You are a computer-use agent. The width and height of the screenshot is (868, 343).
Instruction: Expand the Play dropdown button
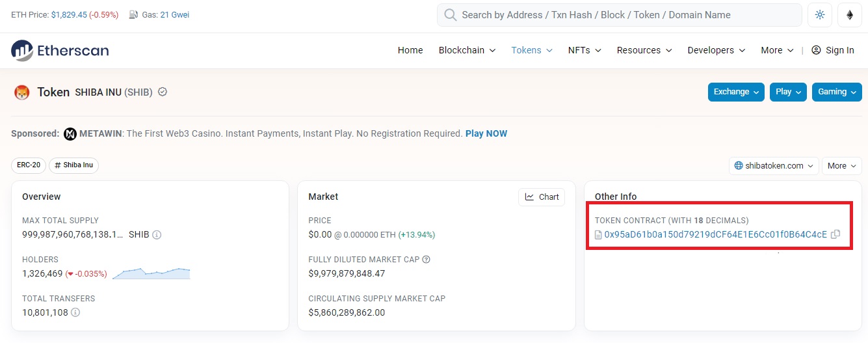pos(789,92)
